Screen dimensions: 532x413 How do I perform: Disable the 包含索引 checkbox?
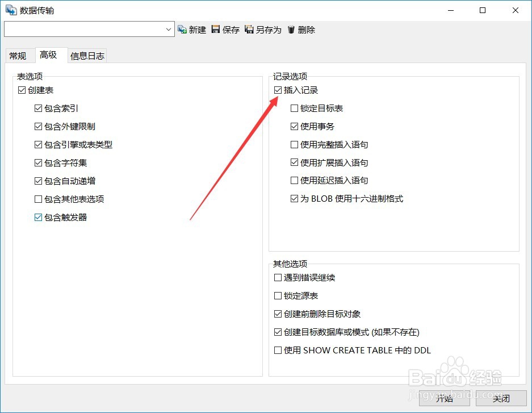pyautogui.click(x=38, y=108)
